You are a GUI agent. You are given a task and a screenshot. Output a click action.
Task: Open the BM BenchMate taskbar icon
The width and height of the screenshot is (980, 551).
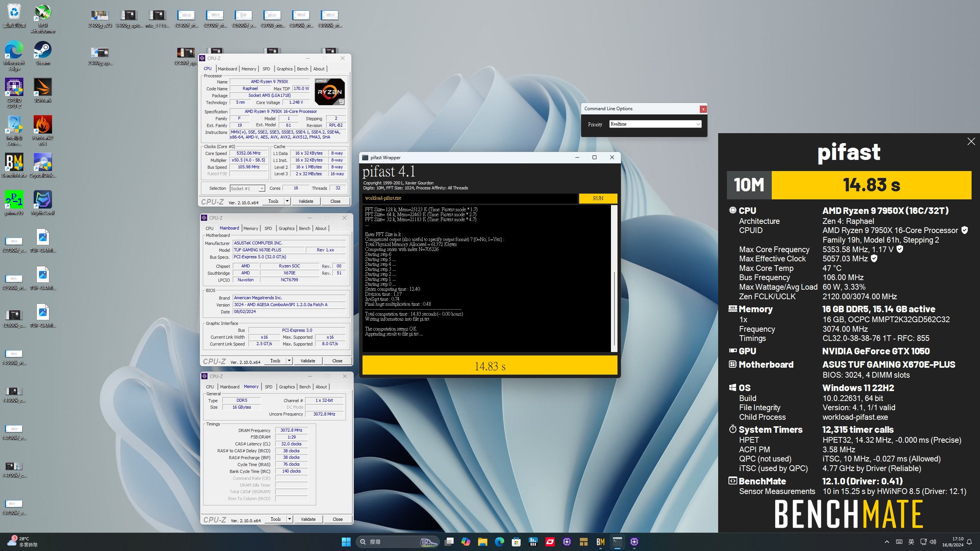tap(600, 542)
